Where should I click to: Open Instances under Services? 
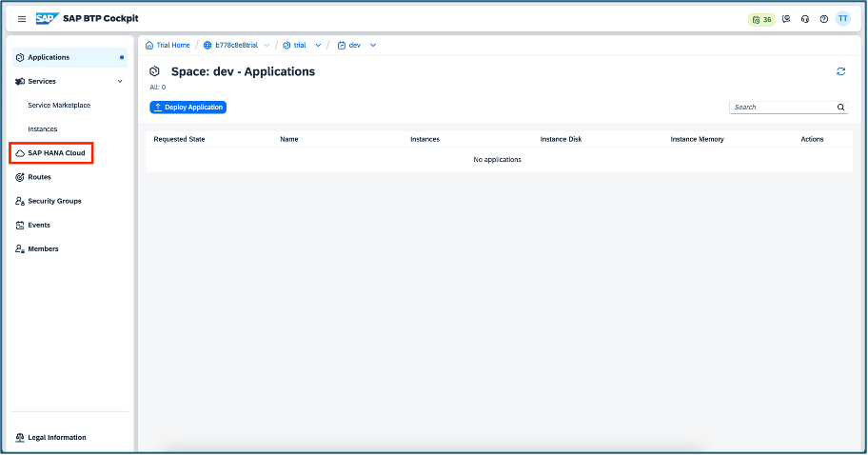(x=43, y=129)
